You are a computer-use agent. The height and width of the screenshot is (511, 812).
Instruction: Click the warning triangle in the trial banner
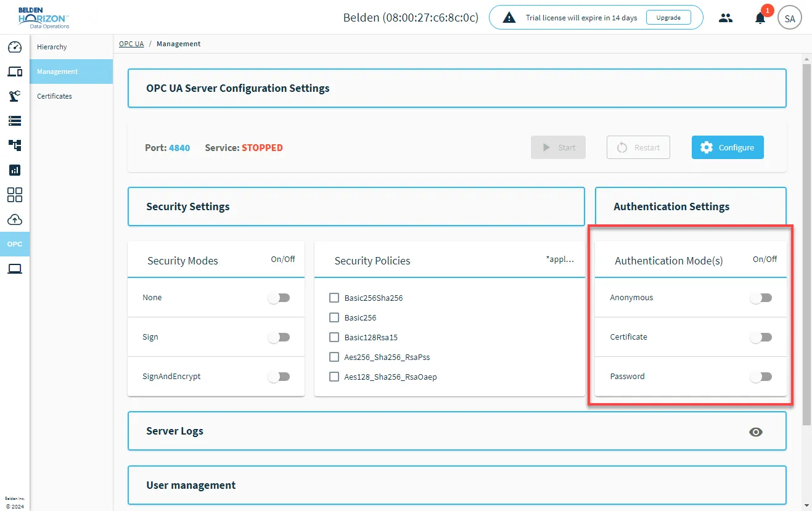tap(509, 18)
